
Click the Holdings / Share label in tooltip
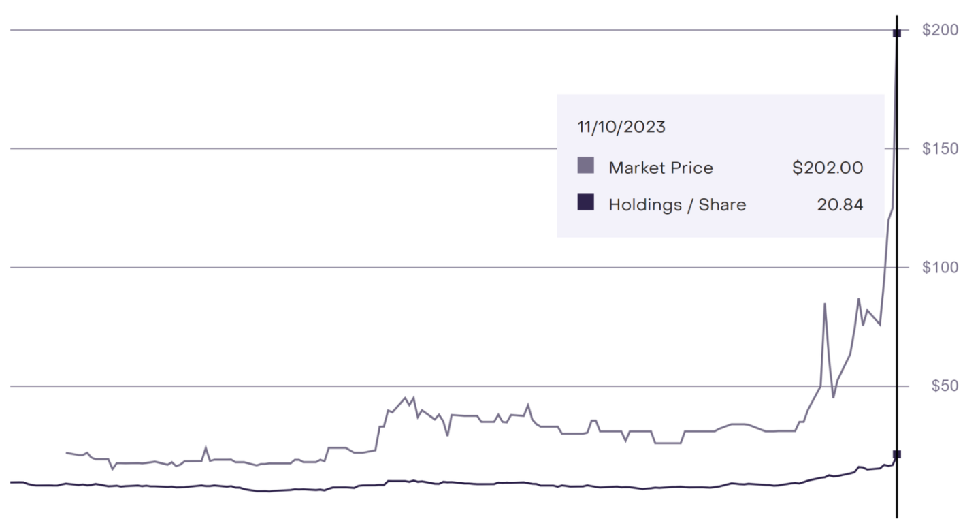(x=677, y=204)
